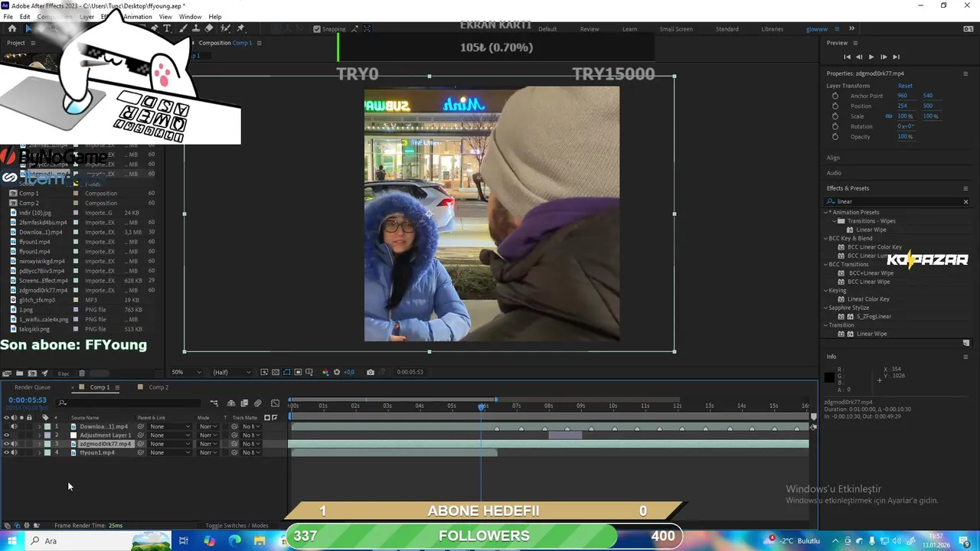This screenshot has height=551, width=980.
Task: Click the Anchor Point stopwatch icon
Action: (x=835, y=96)
